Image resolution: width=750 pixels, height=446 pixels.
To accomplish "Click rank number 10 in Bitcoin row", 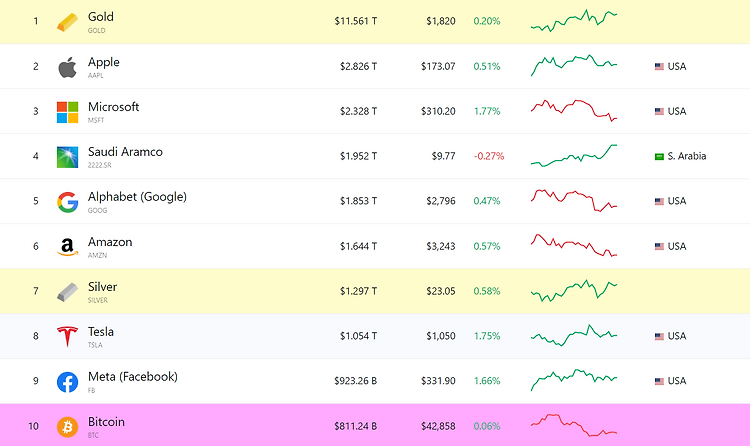I will point(33,426).
